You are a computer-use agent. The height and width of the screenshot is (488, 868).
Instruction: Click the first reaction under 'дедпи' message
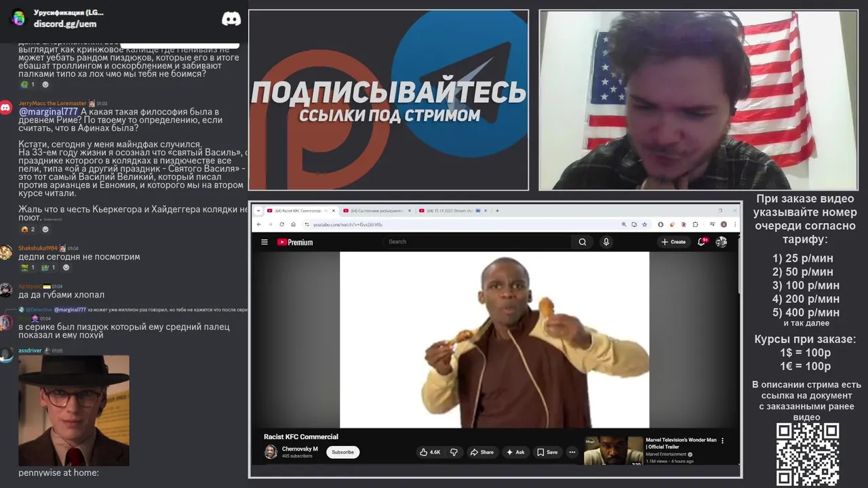(x=28, y=267)
